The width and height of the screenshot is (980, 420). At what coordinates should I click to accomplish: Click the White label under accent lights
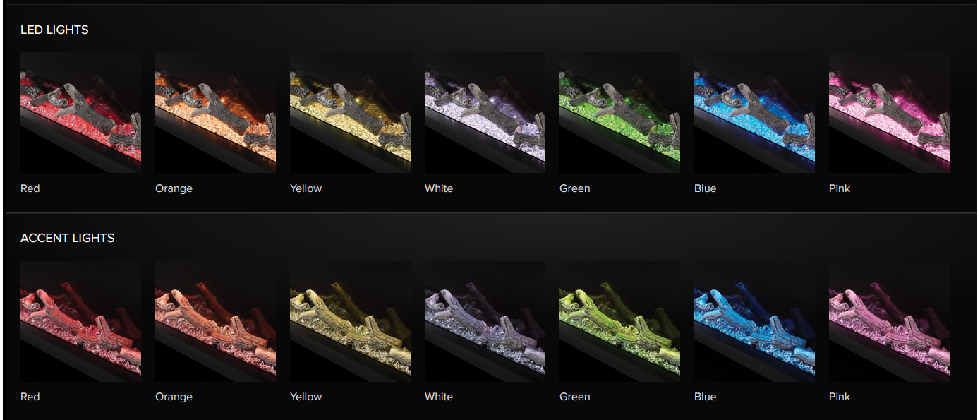coord(439,397)
